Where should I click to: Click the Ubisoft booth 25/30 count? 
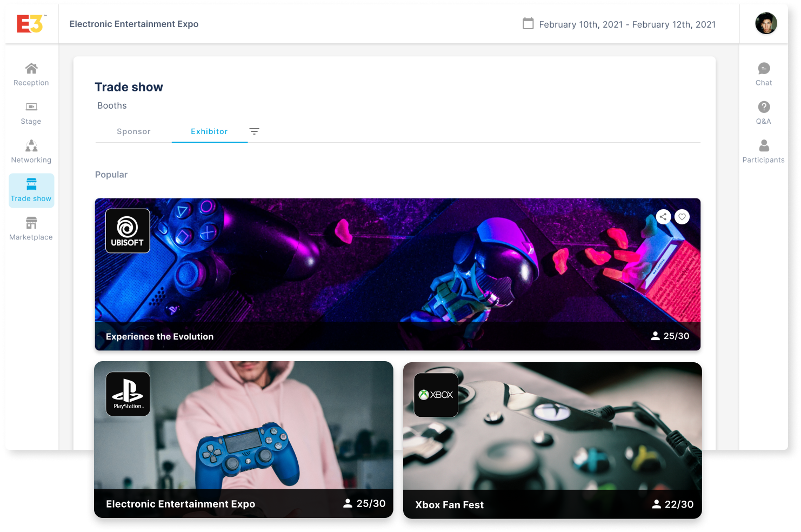tap(677, 336)
